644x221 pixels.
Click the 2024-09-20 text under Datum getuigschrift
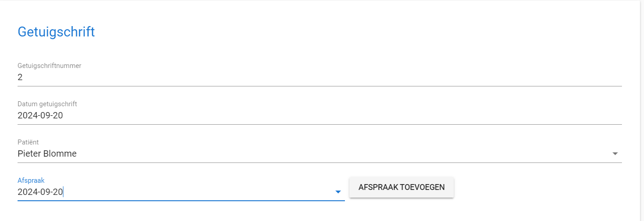(40, 116)
